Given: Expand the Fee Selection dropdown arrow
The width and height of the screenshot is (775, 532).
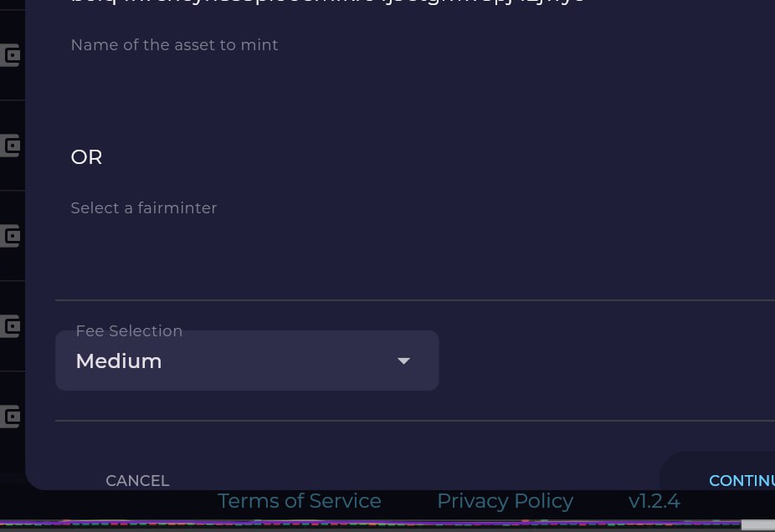Looking at the screenshot, I should [403, 361].
